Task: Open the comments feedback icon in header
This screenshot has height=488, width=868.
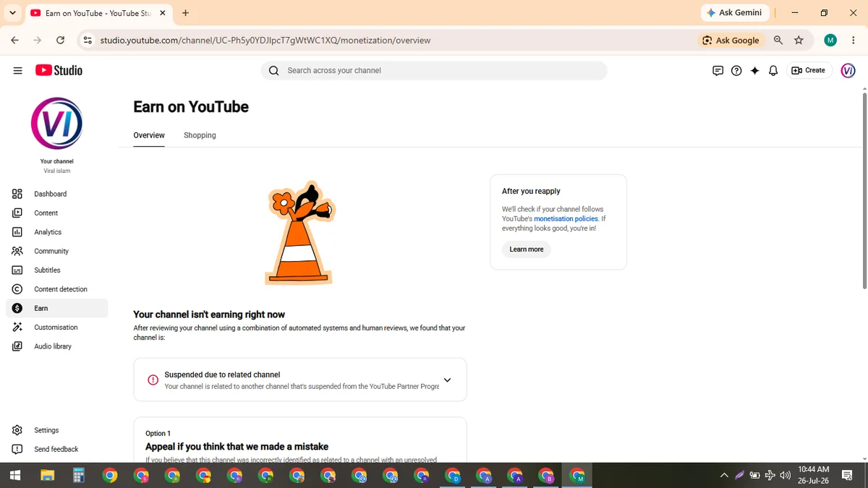Action: pos(718,70)
